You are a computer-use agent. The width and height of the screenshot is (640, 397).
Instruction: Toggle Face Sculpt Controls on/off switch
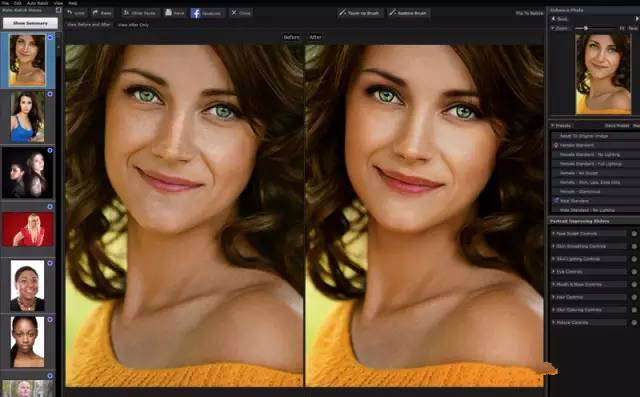pos(634,233)
